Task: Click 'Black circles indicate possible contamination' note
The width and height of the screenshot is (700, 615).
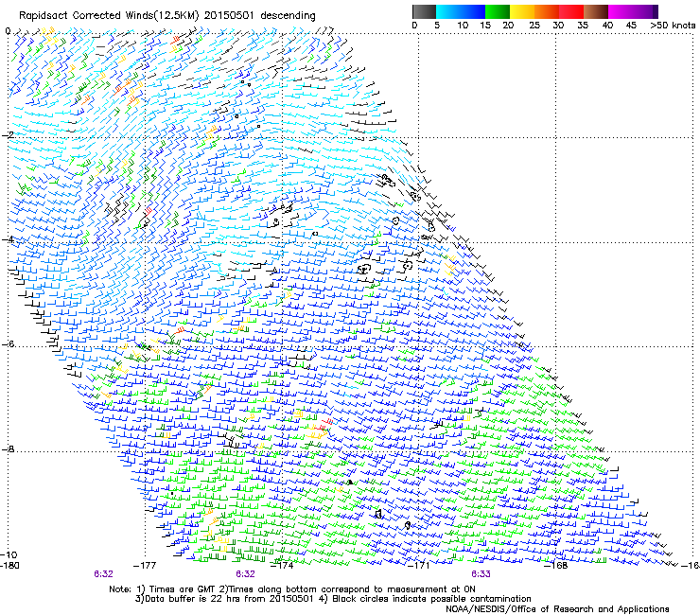Action: click(431, 599)
